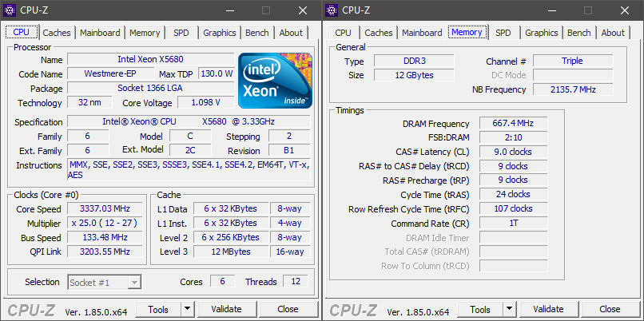Click Level 3 associativity 16-way
The width and height of the screenshot is (644, 321).
(289, 252)
